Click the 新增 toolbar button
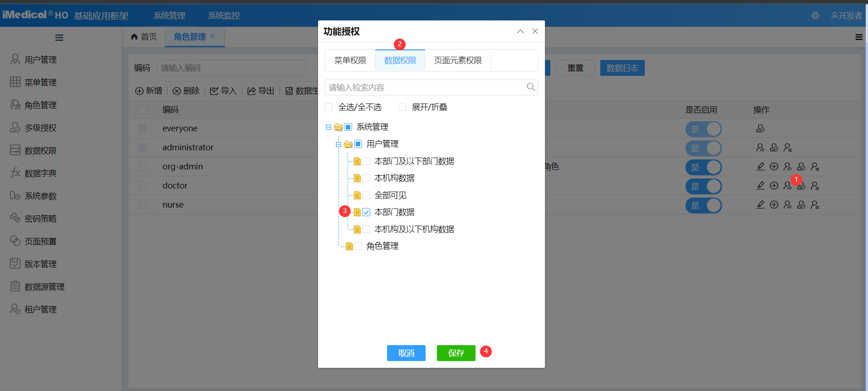This screenshot has height=391, width=868. (149, 91)
